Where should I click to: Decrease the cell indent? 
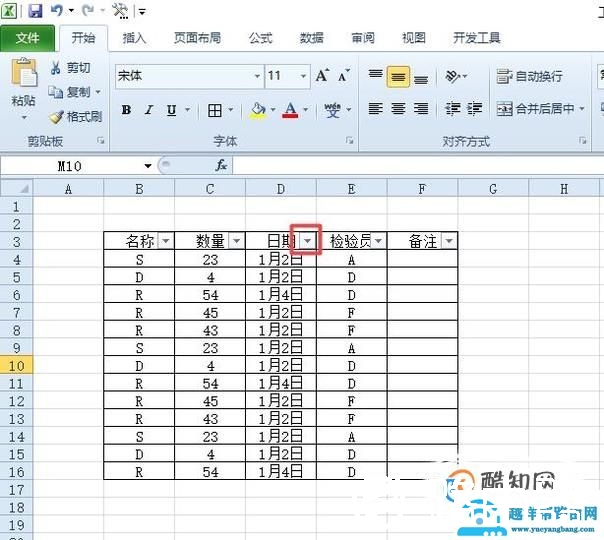[453, 109]
